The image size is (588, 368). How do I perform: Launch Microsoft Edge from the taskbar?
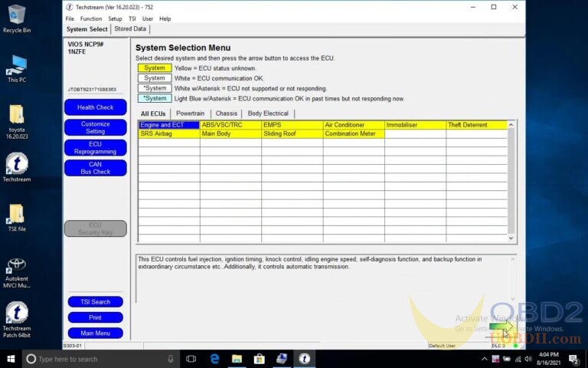pyautogui.click(x=214, y=359)
